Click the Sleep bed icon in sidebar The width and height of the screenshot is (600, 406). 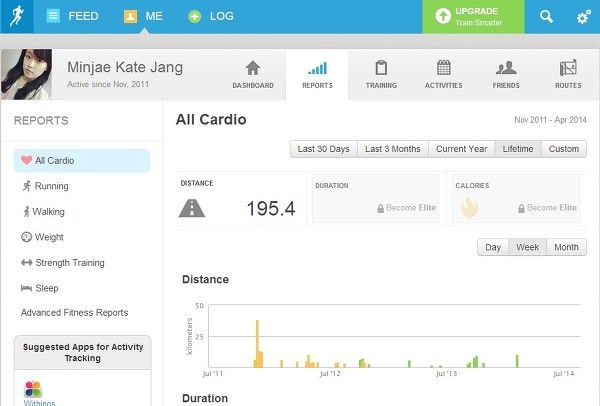coord(26,288)
